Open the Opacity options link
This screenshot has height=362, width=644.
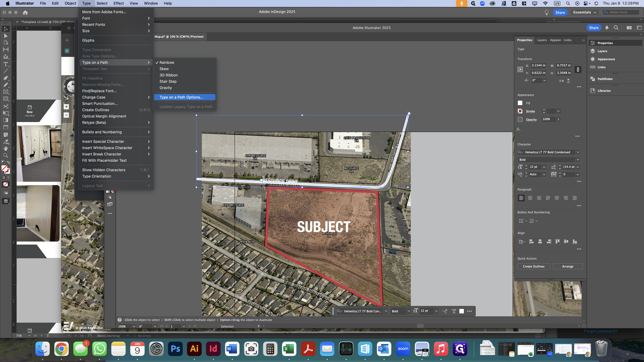pos(531,119)
